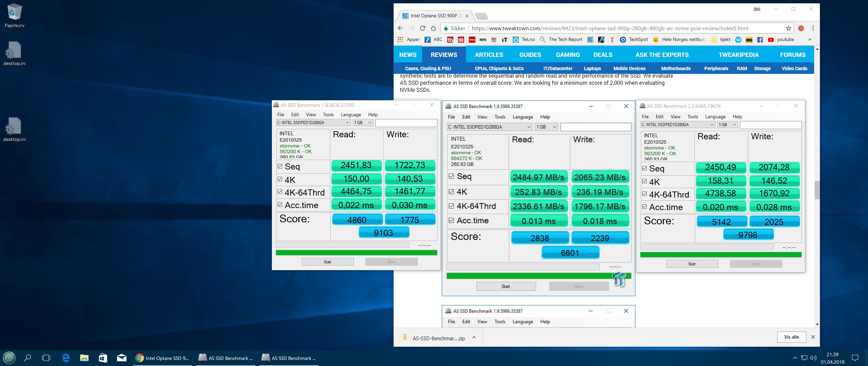Open File Explorer from taskbar
The image size is (868, 366).
click(x=84, y=358)
